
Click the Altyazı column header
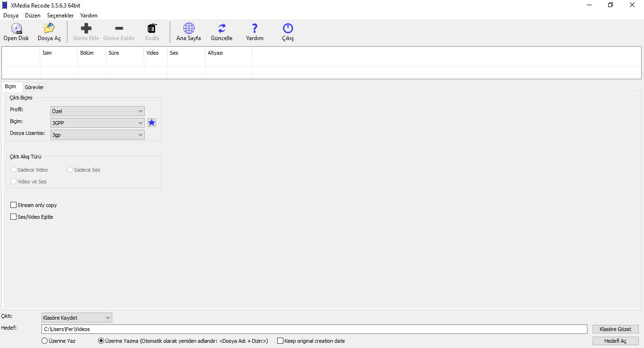click(x=229, y=53)
